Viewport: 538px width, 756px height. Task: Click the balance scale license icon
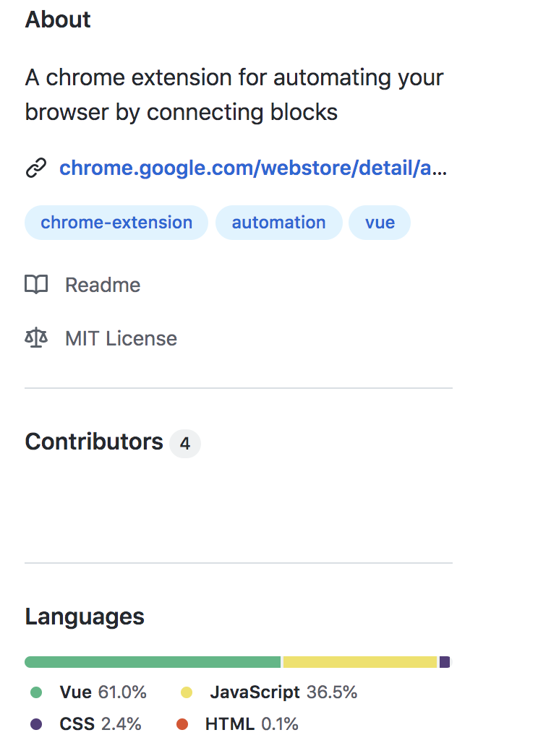pos(36,338)
